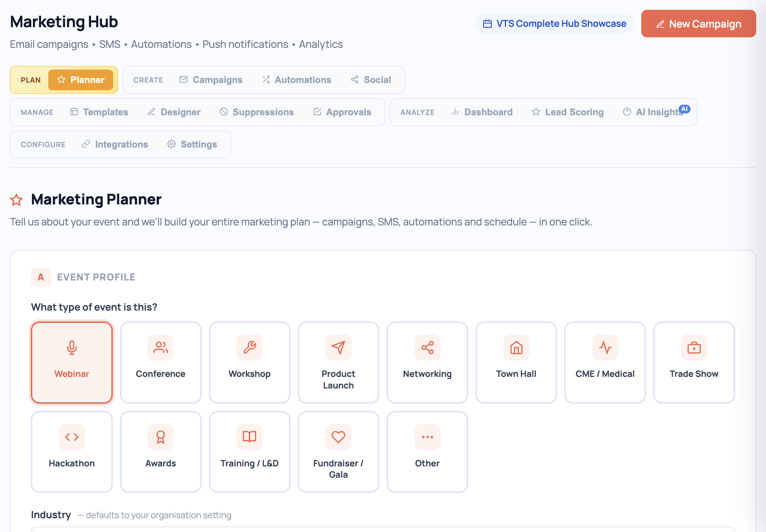Open the VTS Complete Hub Showcase event
This screenshot has height=532, width=766.
[555, 24]
